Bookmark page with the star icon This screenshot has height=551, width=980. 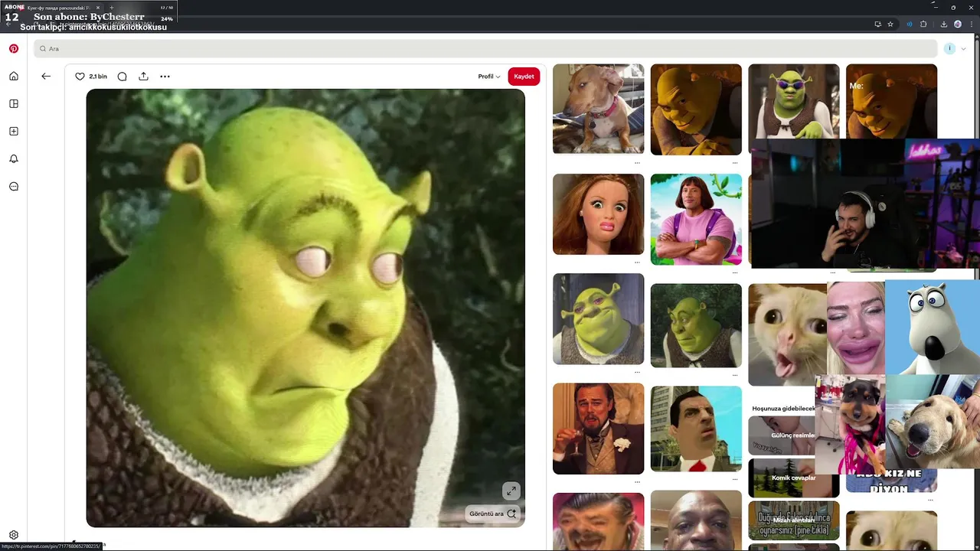pos(890,24)
